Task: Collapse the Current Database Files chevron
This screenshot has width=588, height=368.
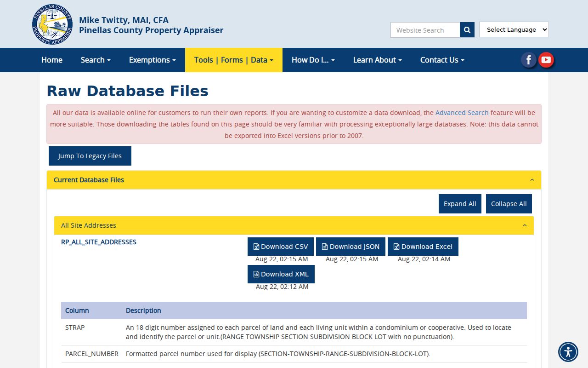Action: [532, 180]
